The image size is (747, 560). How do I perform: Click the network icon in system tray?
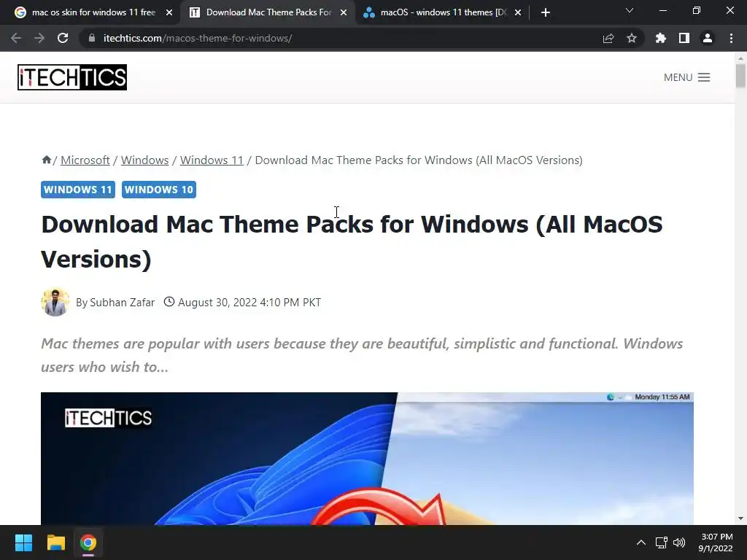pyautogui.click(x=661, y=542)
